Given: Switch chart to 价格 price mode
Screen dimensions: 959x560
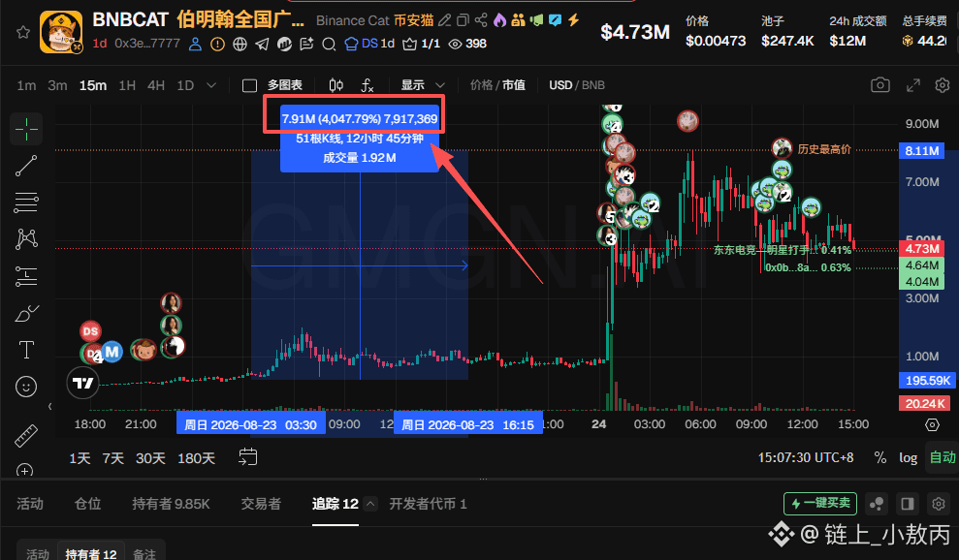Looking at the screenshot, I should pyautogui.click(x=481, y=85).
